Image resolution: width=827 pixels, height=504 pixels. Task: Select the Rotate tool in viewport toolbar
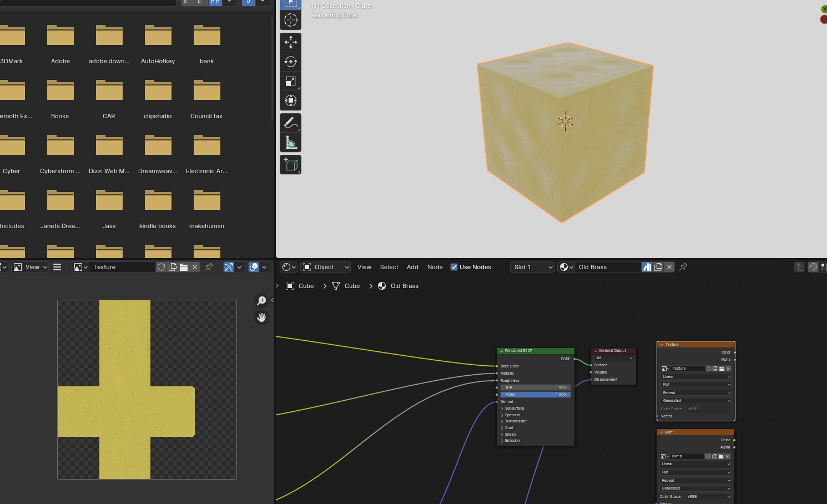click(x=290, y=62)
